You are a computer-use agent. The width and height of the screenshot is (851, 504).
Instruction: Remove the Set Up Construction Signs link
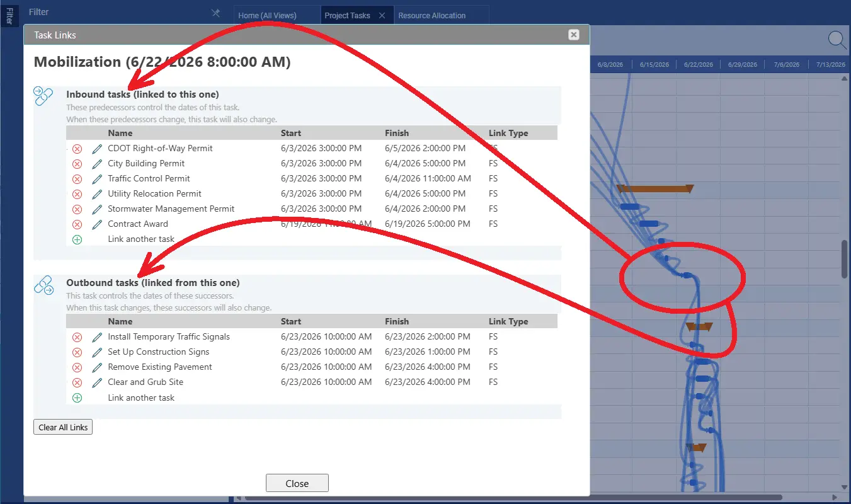tap(77, 353)
